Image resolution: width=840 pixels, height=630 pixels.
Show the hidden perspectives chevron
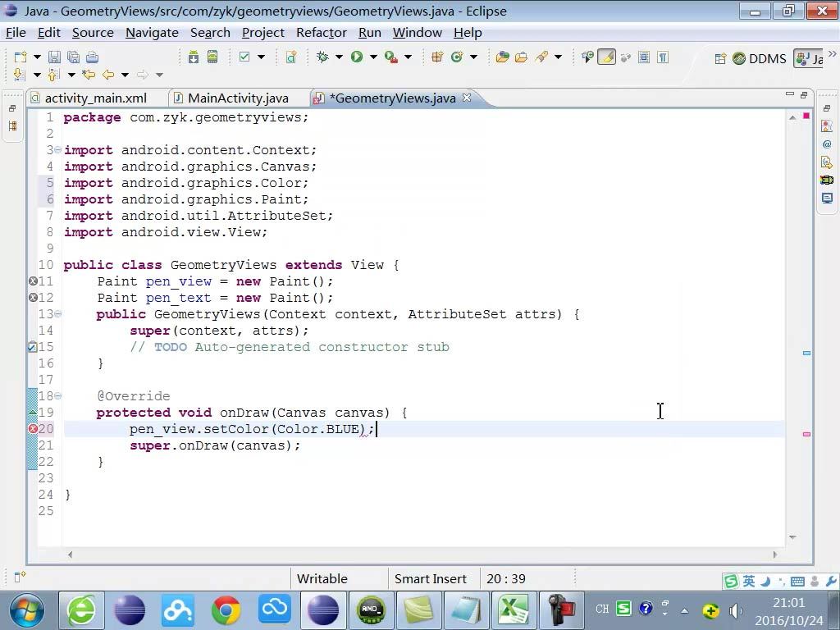(832, 54)
